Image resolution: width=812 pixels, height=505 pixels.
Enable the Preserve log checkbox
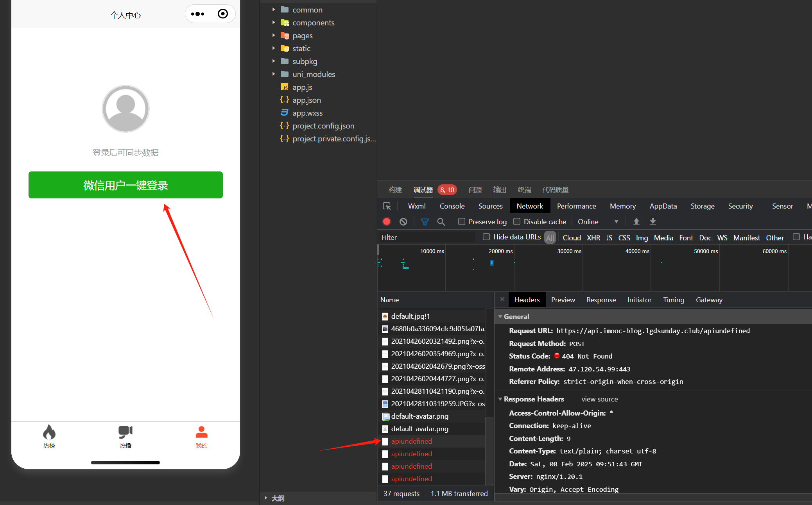pyautogui.click(x=462, y=221)
